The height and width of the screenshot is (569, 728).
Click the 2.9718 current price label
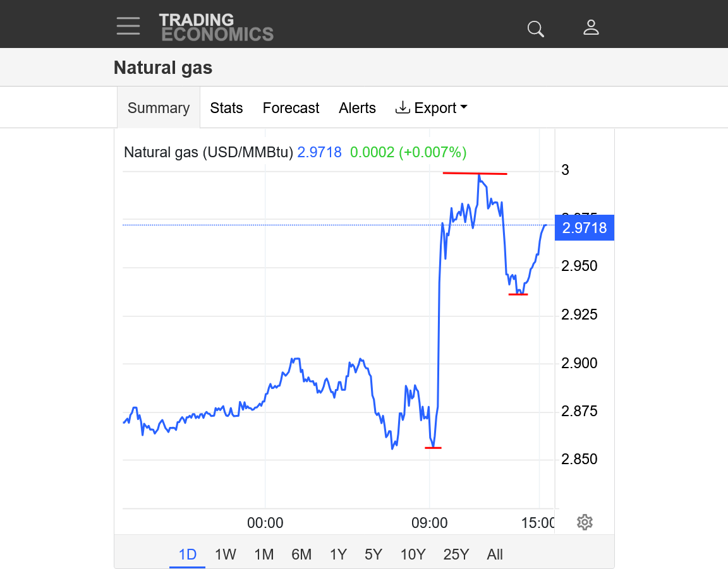(x=584, y=228)
